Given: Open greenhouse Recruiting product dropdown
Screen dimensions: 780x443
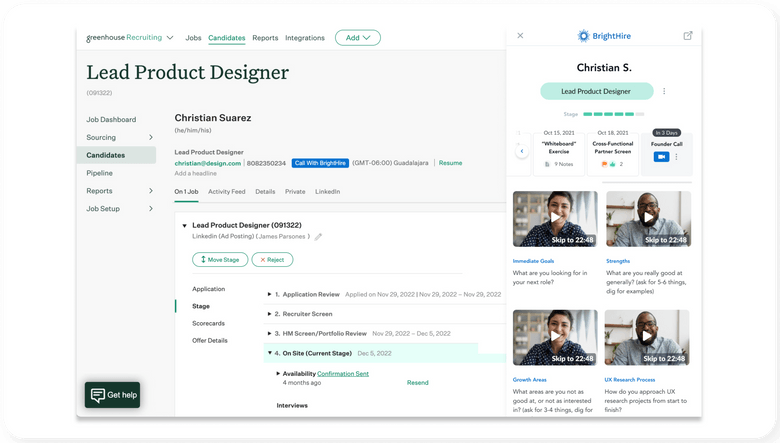Looking at the screenshot, I should 170,38.
